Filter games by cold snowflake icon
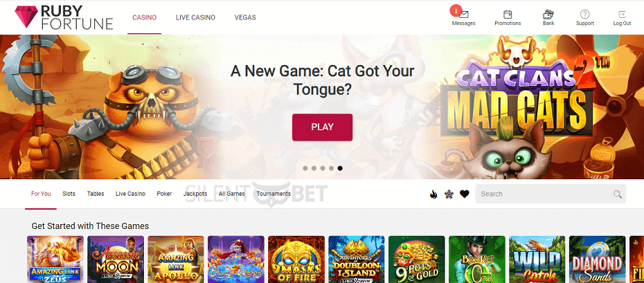 (x=449, y=194)
